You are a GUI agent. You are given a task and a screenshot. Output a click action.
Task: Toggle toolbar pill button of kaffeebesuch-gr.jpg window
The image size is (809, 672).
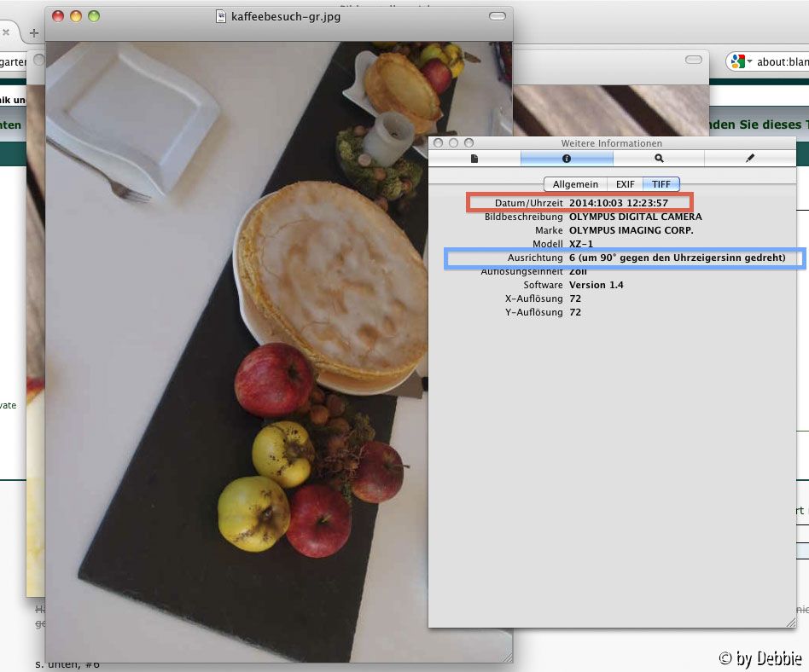[497, 16]
